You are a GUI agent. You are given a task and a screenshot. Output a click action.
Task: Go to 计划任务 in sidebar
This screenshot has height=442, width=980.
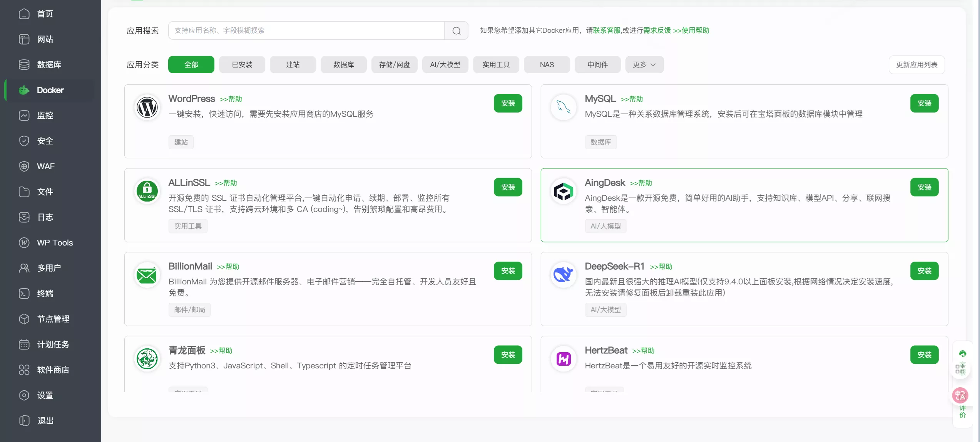pyautogui.click(x=53, y=345)
